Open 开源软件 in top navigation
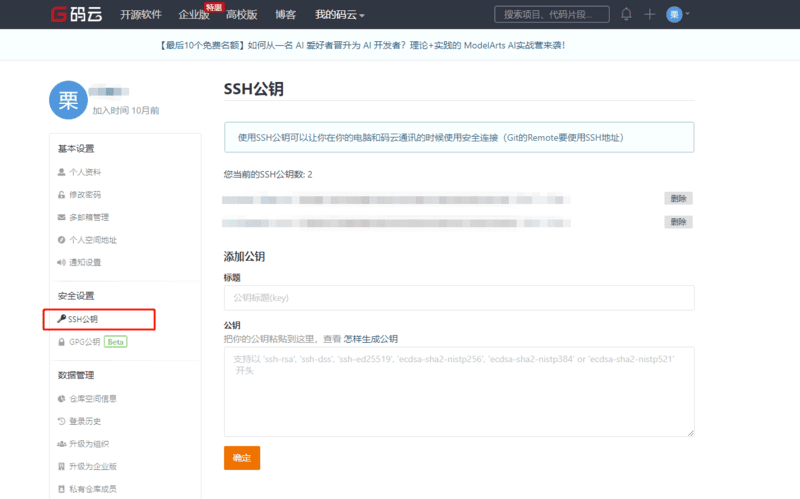This screenshot has height=499, width=800. 141,15
